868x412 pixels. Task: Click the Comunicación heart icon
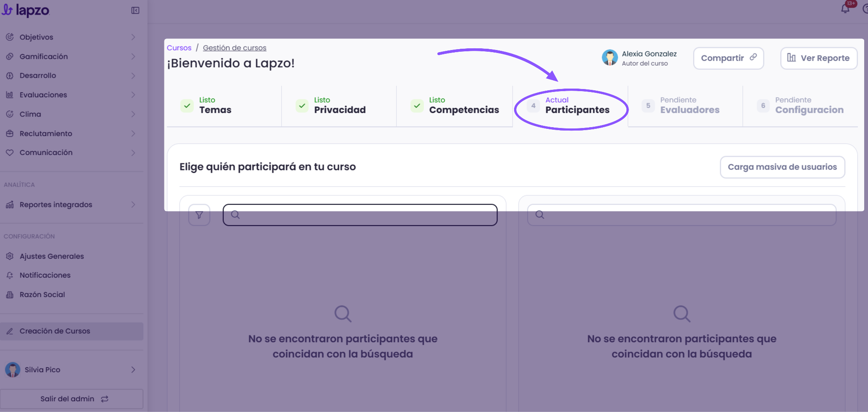10,153
